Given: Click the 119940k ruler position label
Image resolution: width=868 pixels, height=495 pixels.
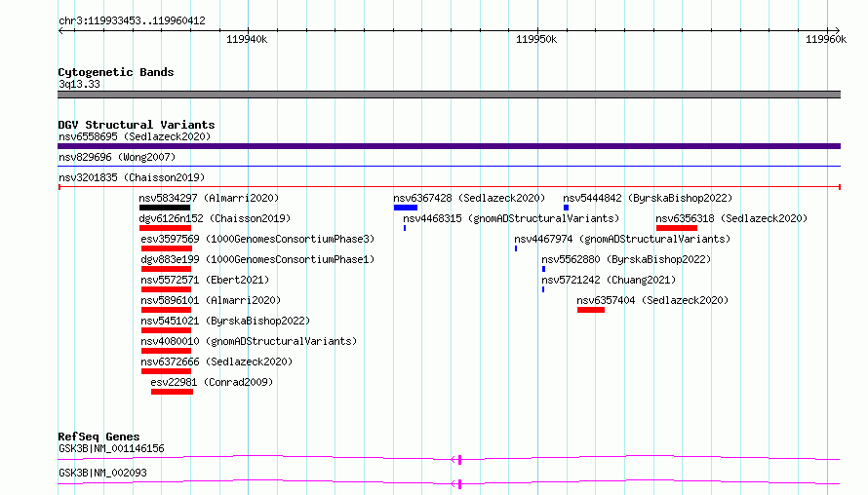Looking at the screenshot, I should [247, 39].
